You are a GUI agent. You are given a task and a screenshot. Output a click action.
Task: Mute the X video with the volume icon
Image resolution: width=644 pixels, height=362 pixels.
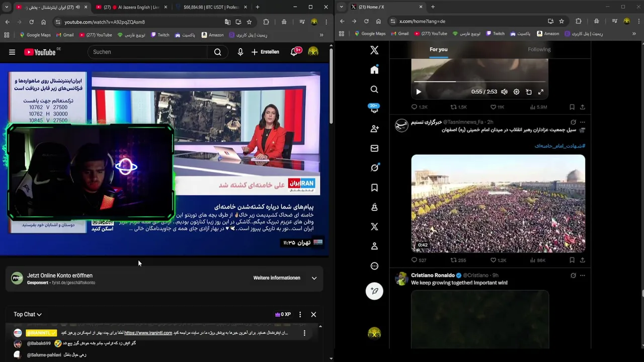(x=504, y=92)
